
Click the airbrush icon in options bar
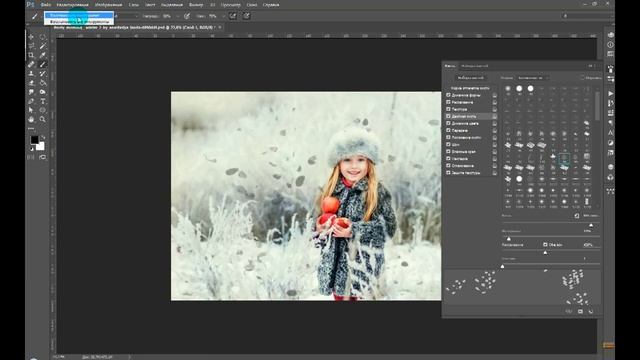pos(233,16)
